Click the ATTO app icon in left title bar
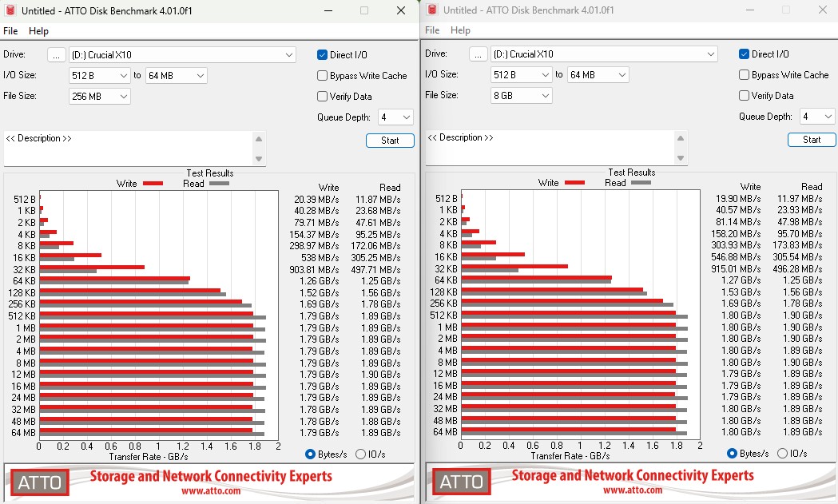The image size is (838, 504). pos(10,10)
